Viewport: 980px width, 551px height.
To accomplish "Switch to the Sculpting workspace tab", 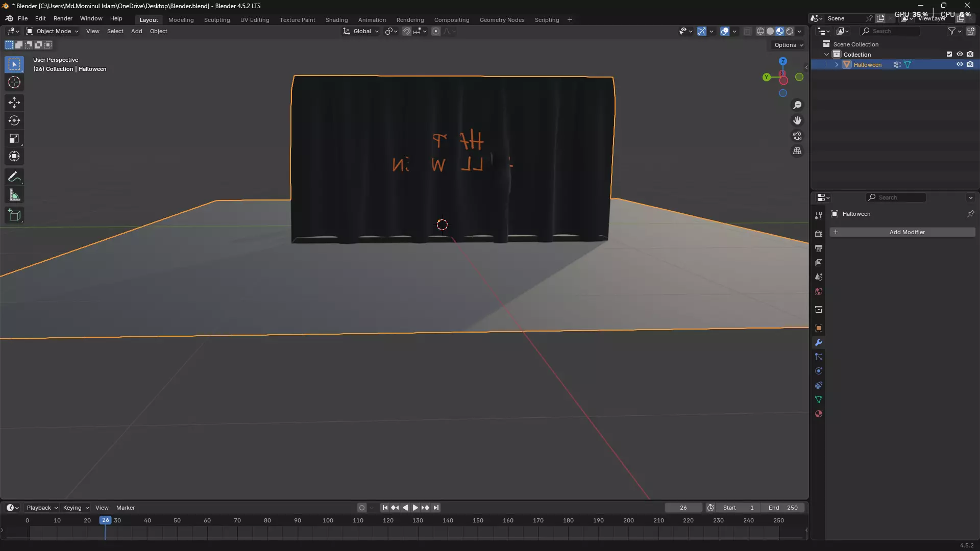I will [217, 20].
